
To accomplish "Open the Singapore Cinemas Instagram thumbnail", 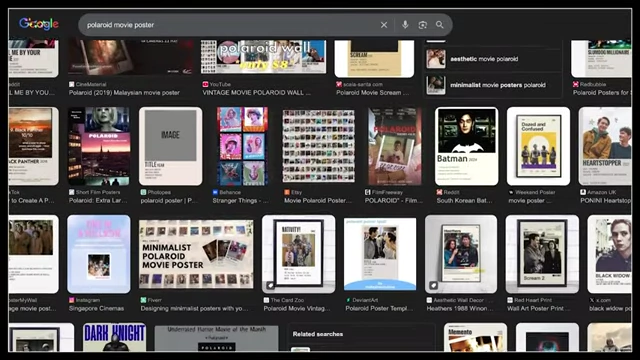I will coord(99,254).
